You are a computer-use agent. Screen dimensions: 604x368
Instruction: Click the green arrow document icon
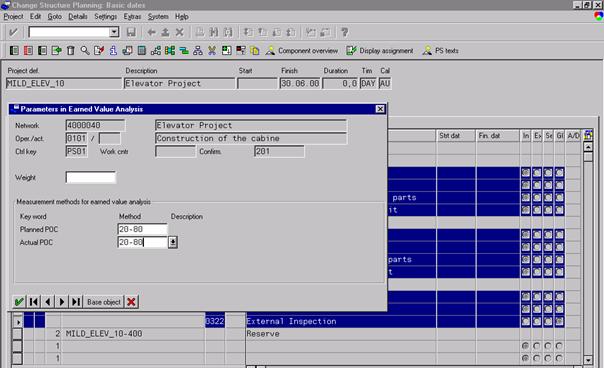[x=57, y=50]
